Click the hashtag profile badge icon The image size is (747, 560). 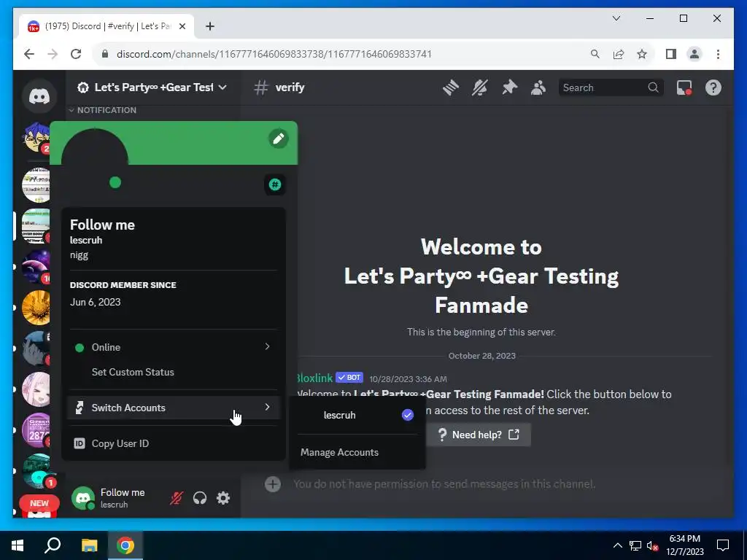pyautogui.click(x=275, y=184)
